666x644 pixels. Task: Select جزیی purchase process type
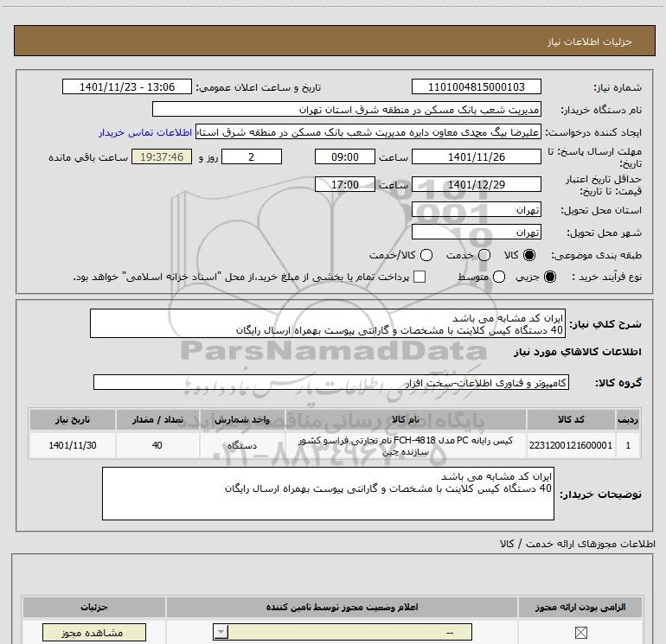coord(551,277)
